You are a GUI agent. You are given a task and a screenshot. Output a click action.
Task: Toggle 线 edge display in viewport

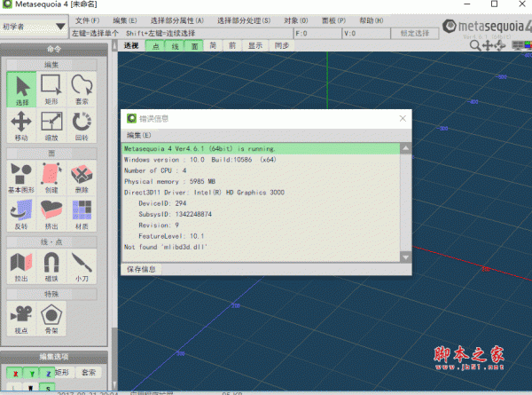click(x=176, y=44)
